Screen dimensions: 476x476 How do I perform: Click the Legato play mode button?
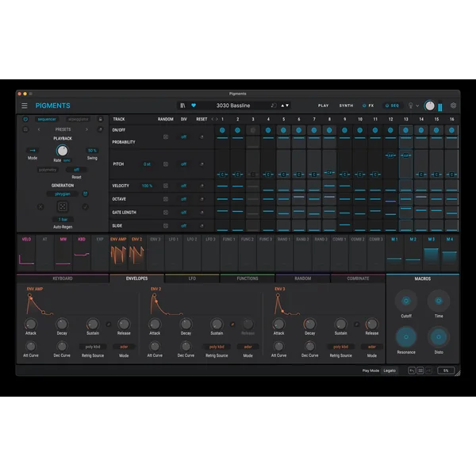pyautogui.click(x=390, y=370)
